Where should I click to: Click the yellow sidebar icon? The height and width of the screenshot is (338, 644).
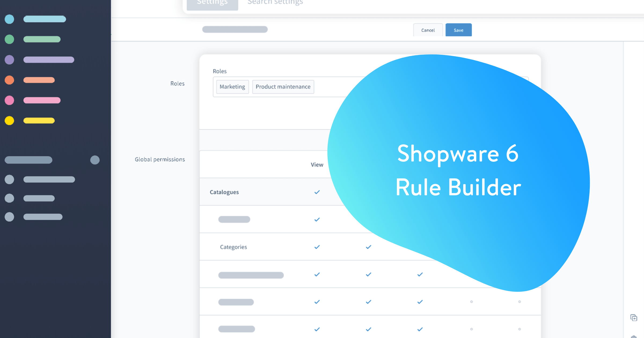(x=9, y=120)
